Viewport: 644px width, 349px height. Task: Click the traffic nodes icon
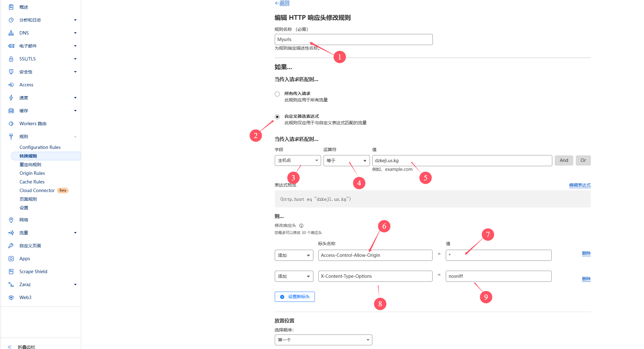point(11,232)
